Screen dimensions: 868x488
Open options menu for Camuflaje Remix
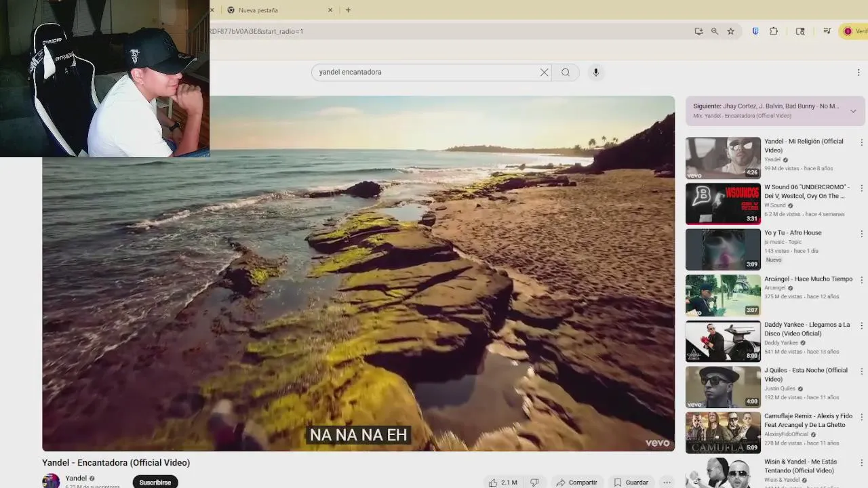click(x=862, y=417)
